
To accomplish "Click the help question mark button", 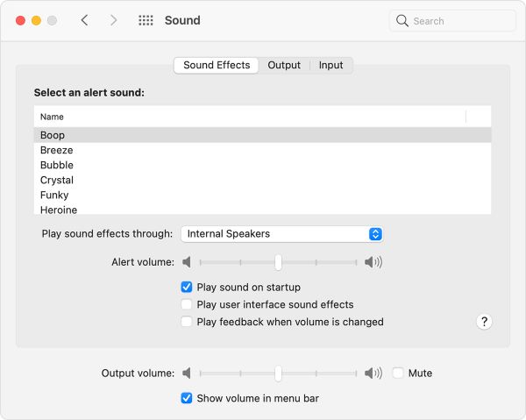I will 484,322.
